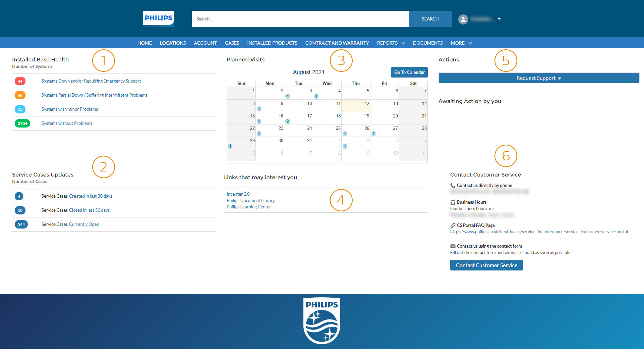Open the CONTRACT AND WARRANTY menu item
644x349 pixels.
tap(337, 43)
